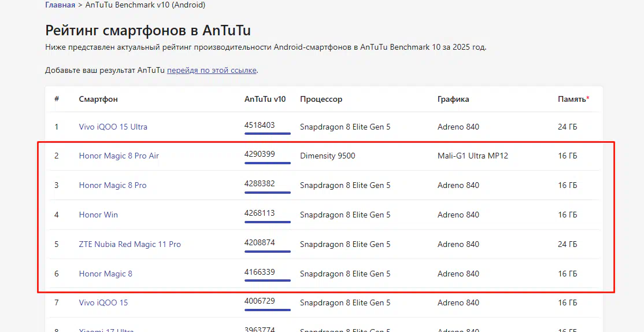Click the Процессор column header
The width and height of the screenshot is (644, 332).
321,99
